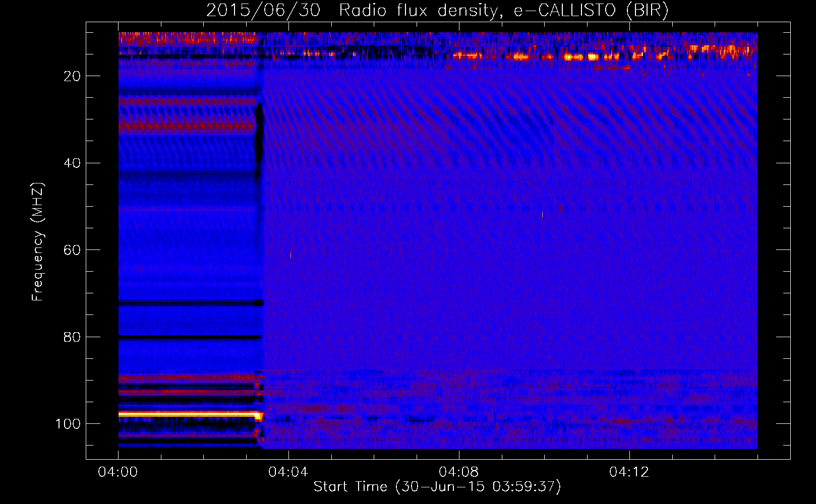Click the plot title "2015/06/30 Radio flux density, e-CALLISTO (BIR)"
Viewport: 816px width, 504px height.
coord(437,11)
